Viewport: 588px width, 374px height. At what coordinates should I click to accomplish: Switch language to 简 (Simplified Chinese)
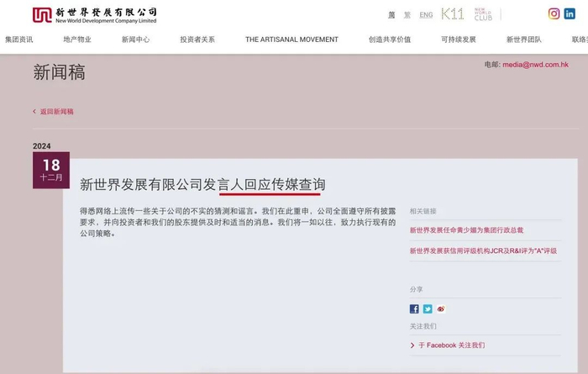391,15
